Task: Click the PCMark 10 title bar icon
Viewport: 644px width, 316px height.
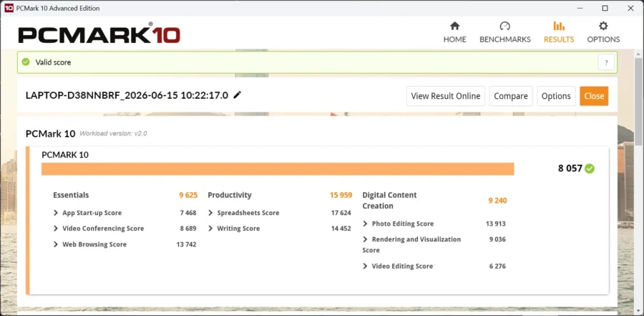Action: [x=9, y=8]
